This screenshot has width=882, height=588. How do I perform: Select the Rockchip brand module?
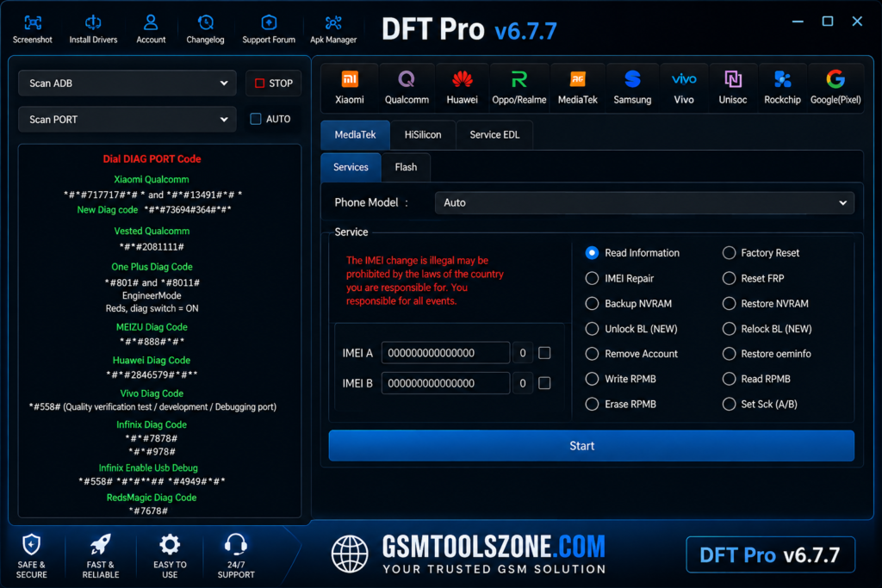point(782,88)
